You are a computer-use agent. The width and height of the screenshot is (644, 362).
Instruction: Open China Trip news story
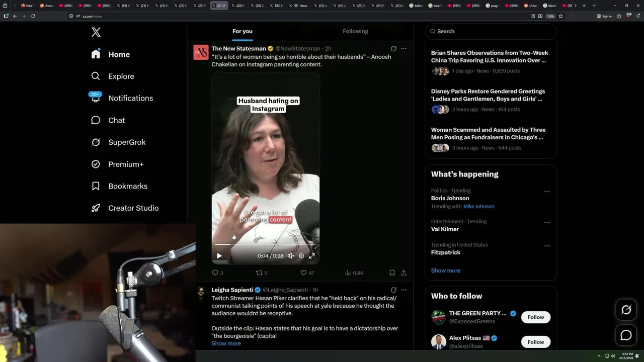coord(490,56)
